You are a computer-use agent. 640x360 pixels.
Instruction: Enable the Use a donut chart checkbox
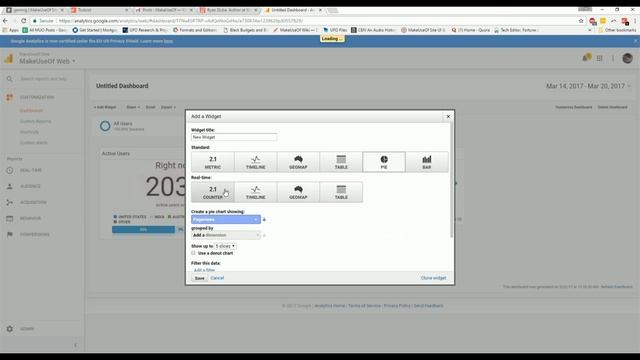(193, 253)
